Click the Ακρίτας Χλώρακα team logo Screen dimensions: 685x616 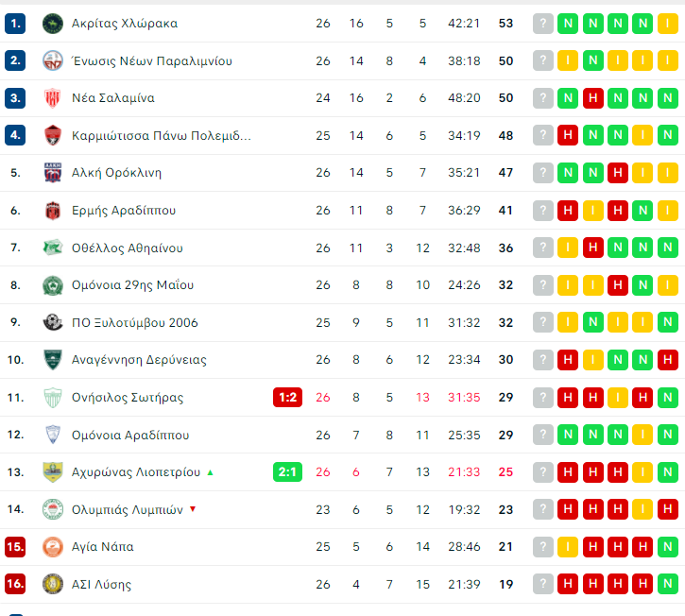(x=53, y=24)
